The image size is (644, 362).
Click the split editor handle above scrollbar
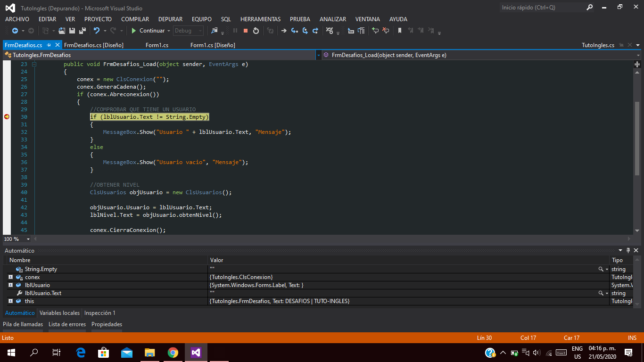pyautogui.click(x=637, y=64)
